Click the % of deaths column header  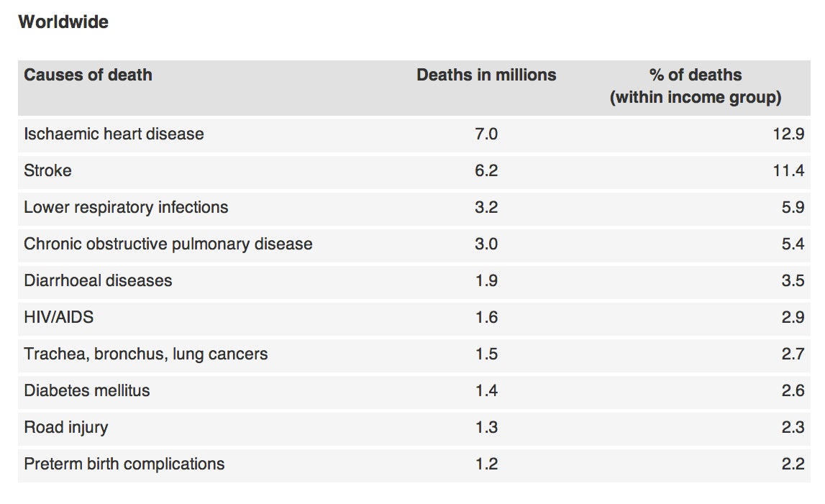coord(696,86)
